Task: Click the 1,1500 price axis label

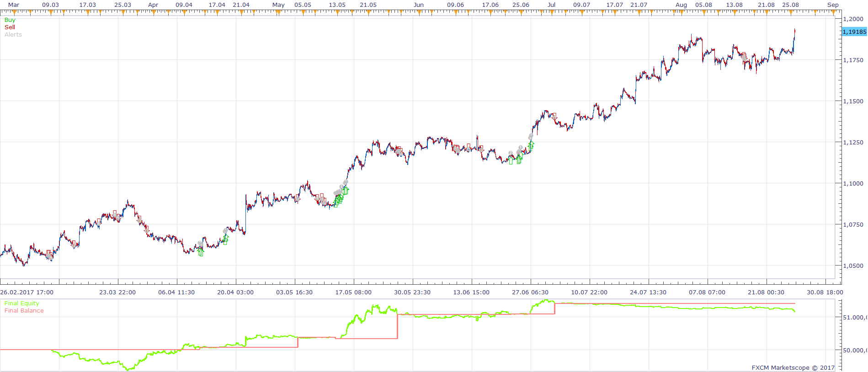Action: [853, 101]
